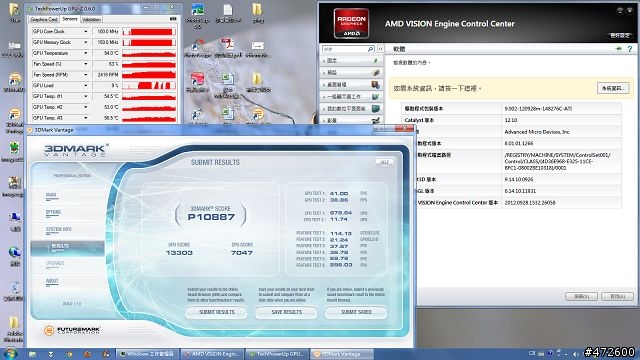Click the Futuremark Corporation logo

pyautogui.click(x=72, y=330)
